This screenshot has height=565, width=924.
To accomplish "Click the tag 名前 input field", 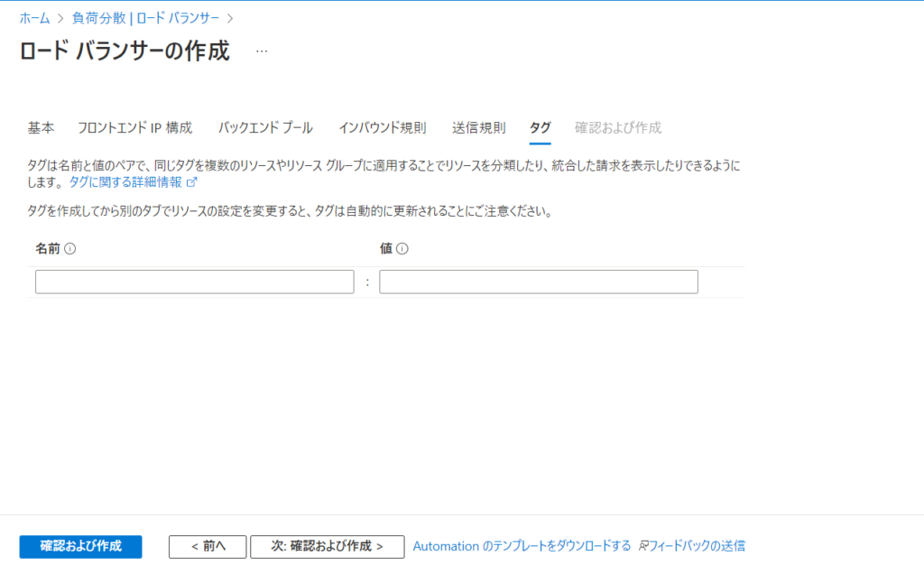I will click(x=194, y=282).
